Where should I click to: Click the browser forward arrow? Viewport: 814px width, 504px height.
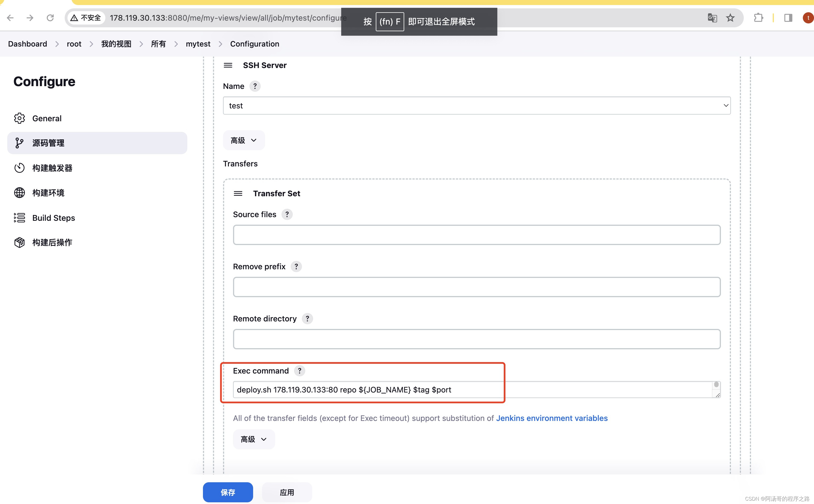pos(30,18)
